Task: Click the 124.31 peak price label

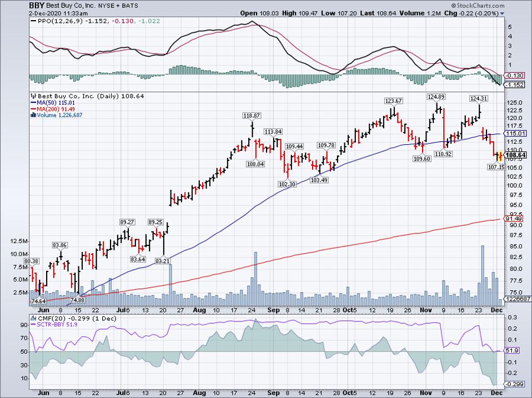Action: click(479, 99)
